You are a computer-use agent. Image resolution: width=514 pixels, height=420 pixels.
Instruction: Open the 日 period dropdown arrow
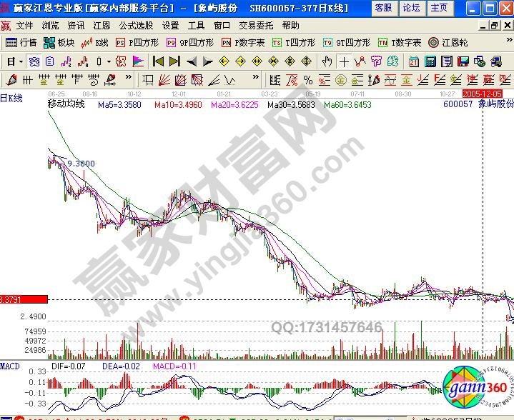22,61
